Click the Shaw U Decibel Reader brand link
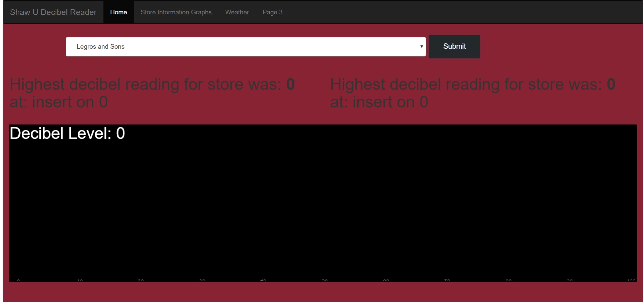Image resolution: width=644 pixels, height=302 pixels. (x=53, y=12)
